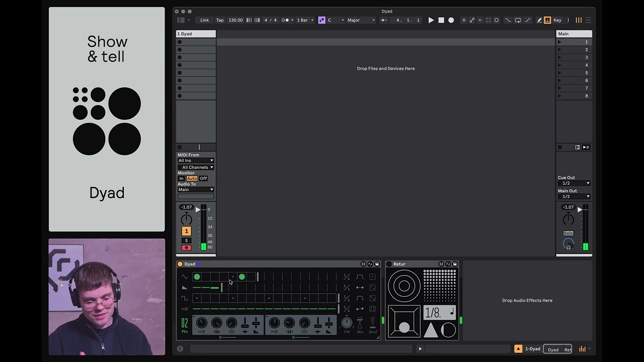Viewport: 644px width, 362px height.
Task: Open the Cue Out 1/2 dropdown
Action: click(574, 184)
